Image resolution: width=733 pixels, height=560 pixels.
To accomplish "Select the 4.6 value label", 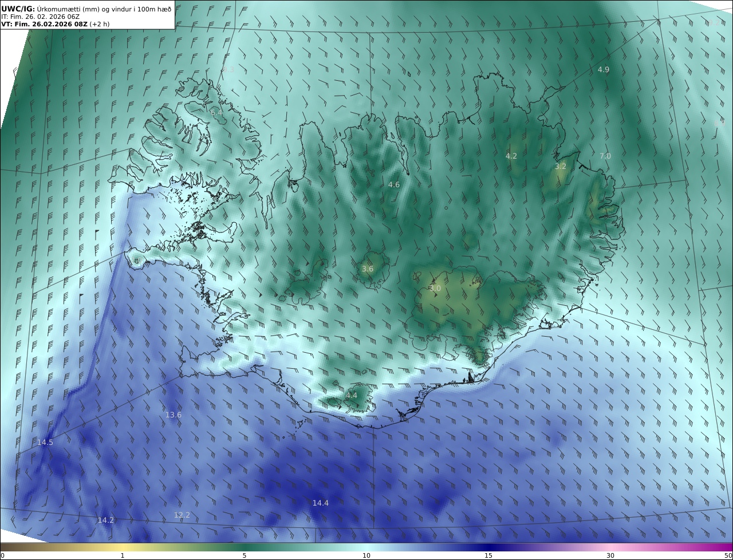I will pyautogui.click(x=394, y=184).
